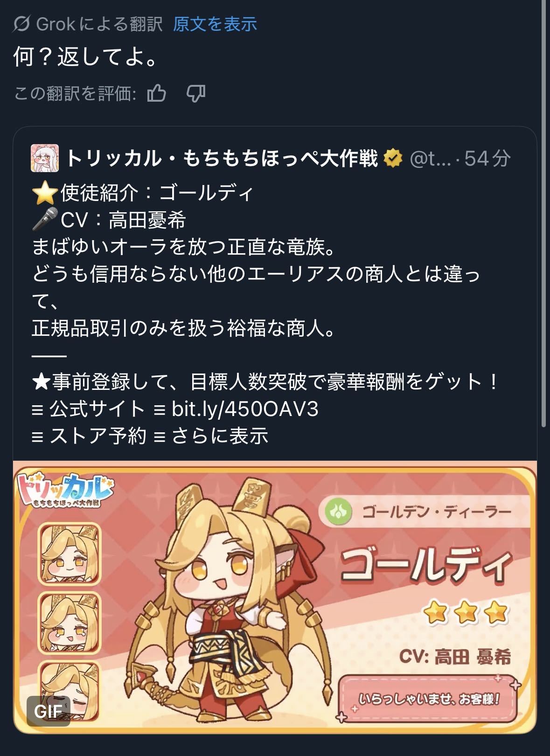Click the gold verified badge

393,159
